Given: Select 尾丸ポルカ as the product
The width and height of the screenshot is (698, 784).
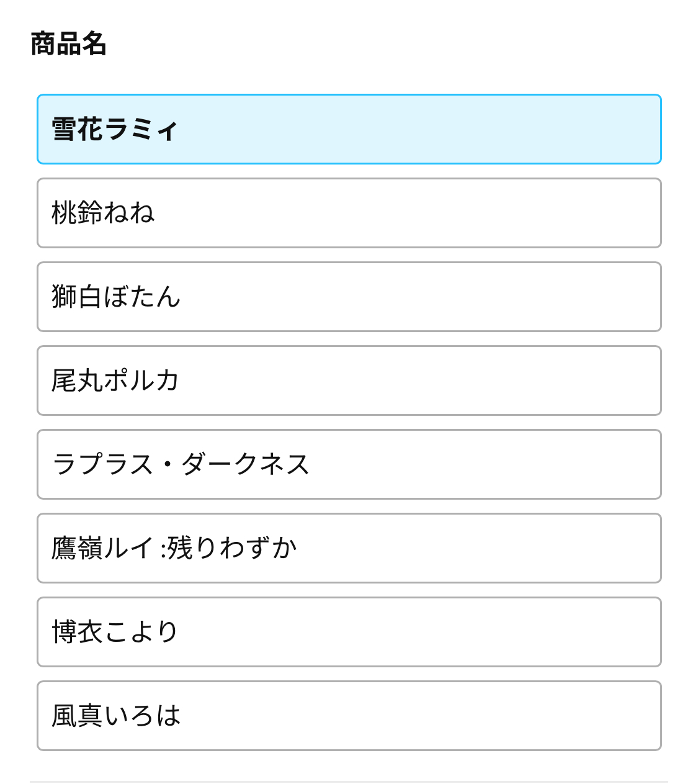Looking at the screenshot, I should [349, 381].
